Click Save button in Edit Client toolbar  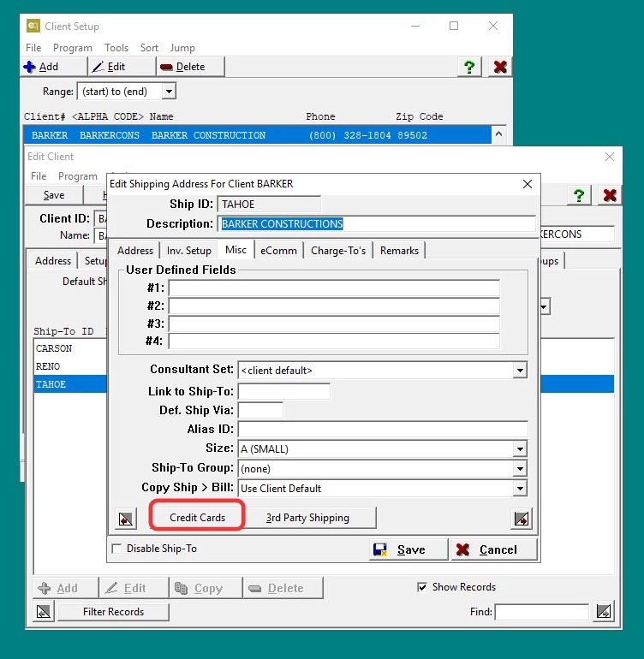(x=54, y=195)
